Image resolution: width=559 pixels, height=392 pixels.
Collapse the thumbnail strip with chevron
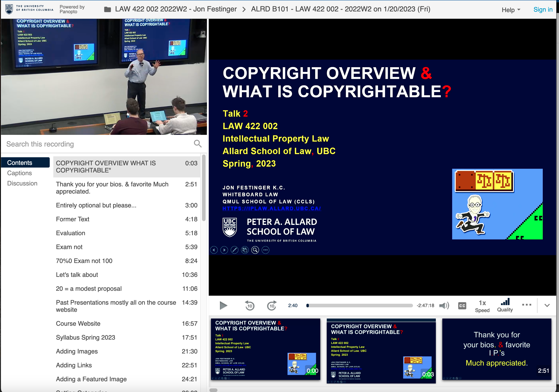coord(547,305)
